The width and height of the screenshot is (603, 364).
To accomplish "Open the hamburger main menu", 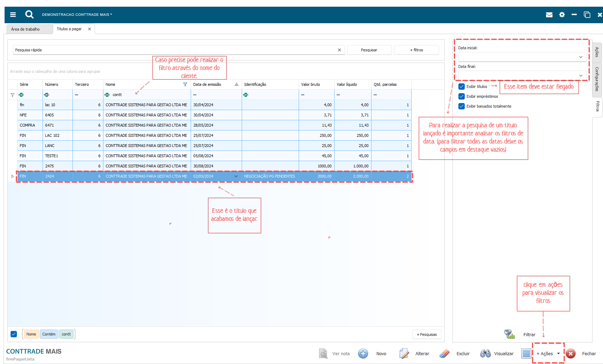I will pos(13,14).
